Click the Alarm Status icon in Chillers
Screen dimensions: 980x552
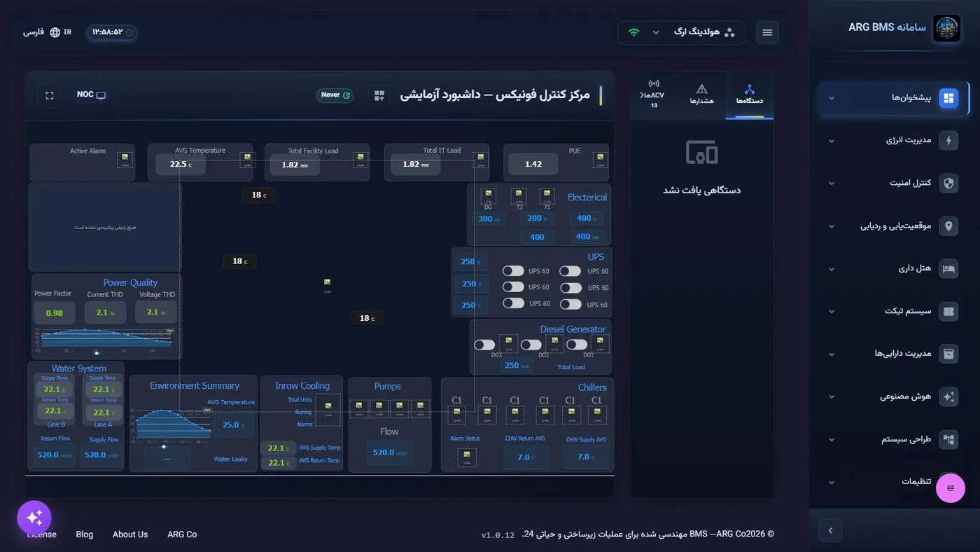tap(465, 457)
